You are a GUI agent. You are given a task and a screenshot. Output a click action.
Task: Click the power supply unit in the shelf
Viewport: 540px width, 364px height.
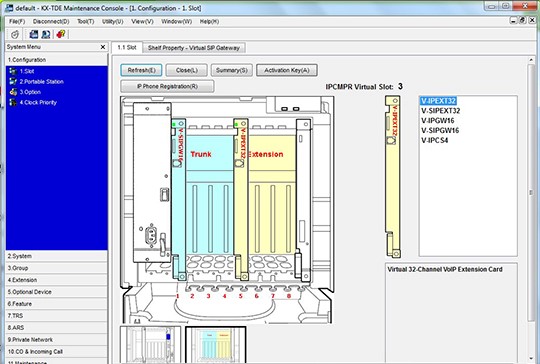click(152, 183)
